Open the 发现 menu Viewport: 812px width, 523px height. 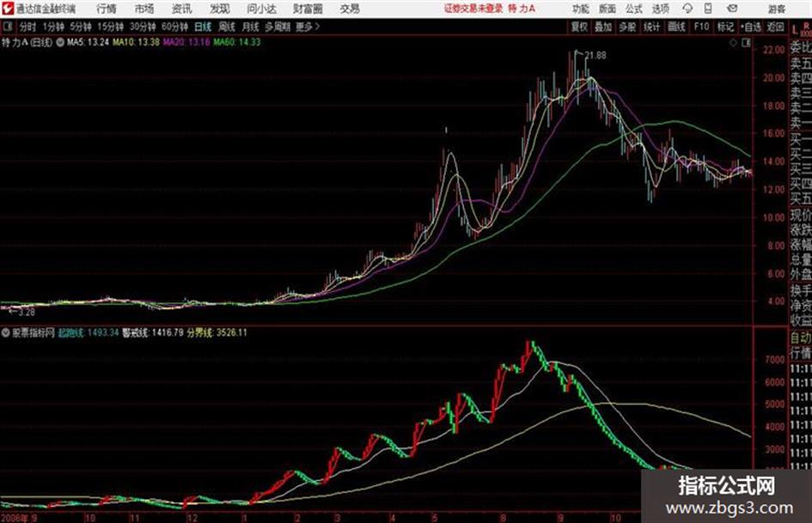pos(220,9)
